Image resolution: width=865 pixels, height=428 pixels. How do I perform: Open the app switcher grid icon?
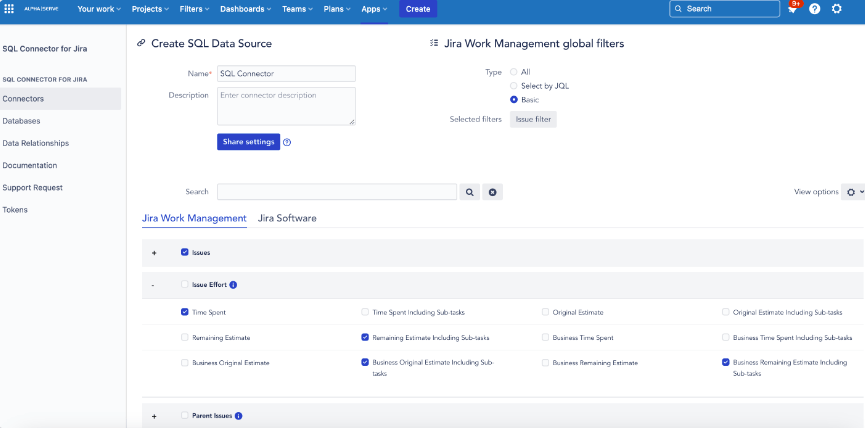(x=9, y=9)
